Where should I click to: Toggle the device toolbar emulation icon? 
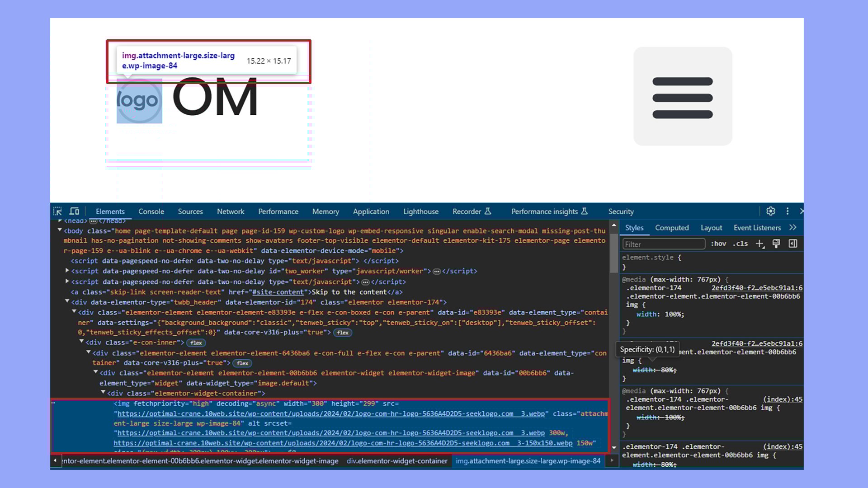click(x=74, y=211)
